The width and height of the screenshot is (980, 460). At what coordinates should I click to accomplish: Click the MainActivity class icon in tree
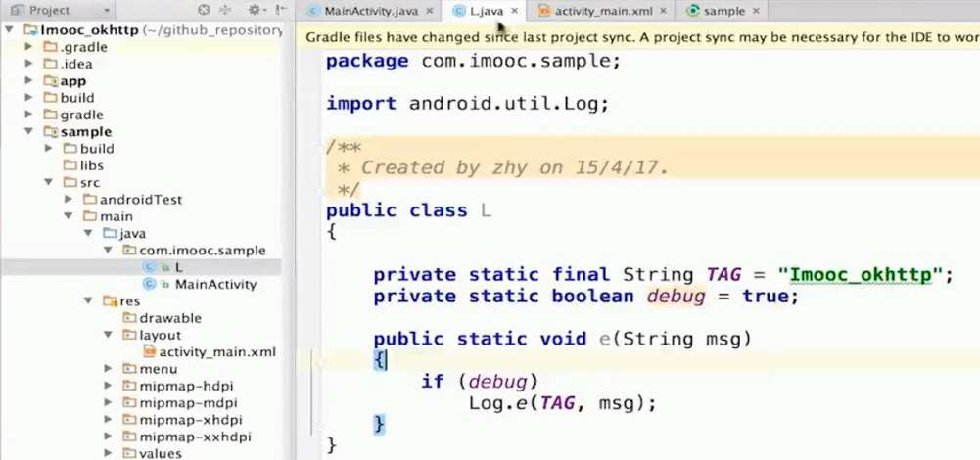pos(149,284)
